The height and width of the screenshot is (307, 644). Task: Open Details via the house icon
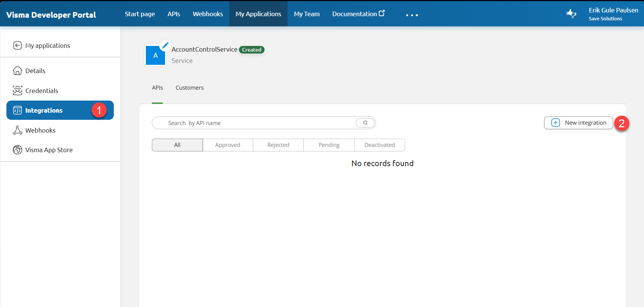[17, 71]
